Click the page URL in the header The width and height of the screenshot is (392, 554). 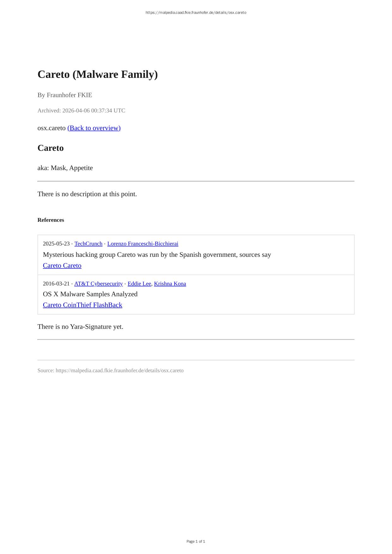coord(196,13)
